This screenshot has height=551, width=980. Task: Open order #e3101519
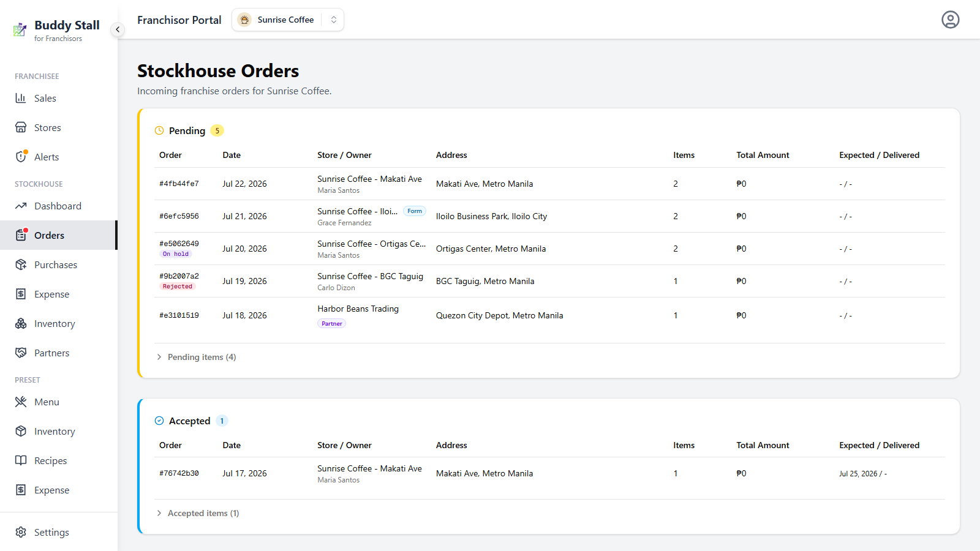click(549, 315)
